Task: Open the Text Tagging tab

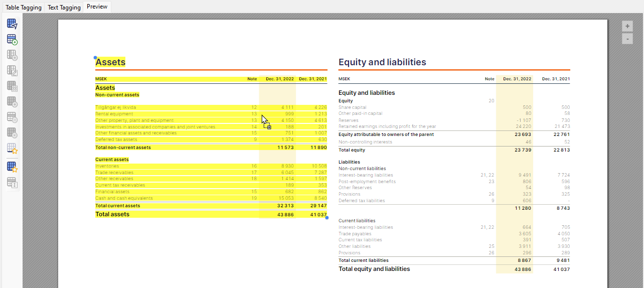Action: [x=64, y=8]
